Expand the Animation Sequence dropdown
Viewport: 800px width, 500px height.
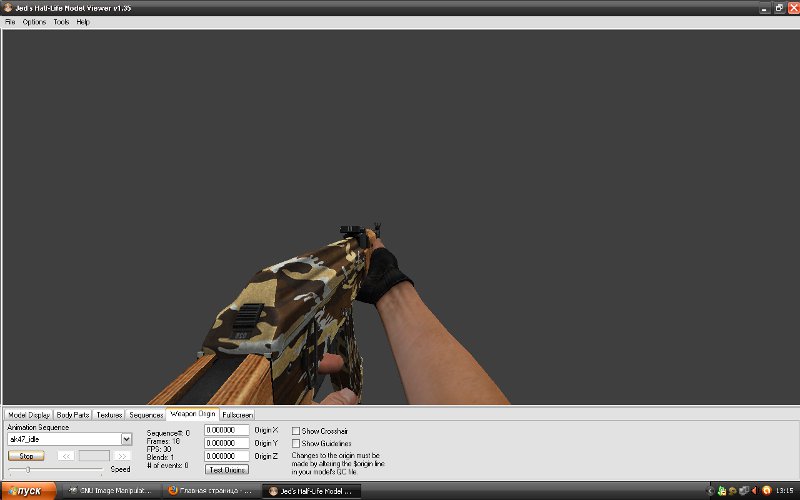(x=126, y=439)
